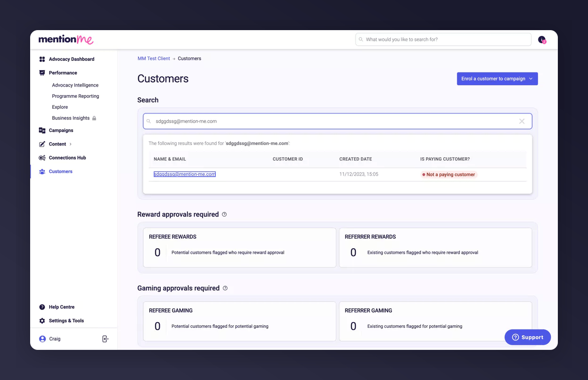Open the Referee Gaming card
This screenshot has height=380, width=588.
pos(240,322)
